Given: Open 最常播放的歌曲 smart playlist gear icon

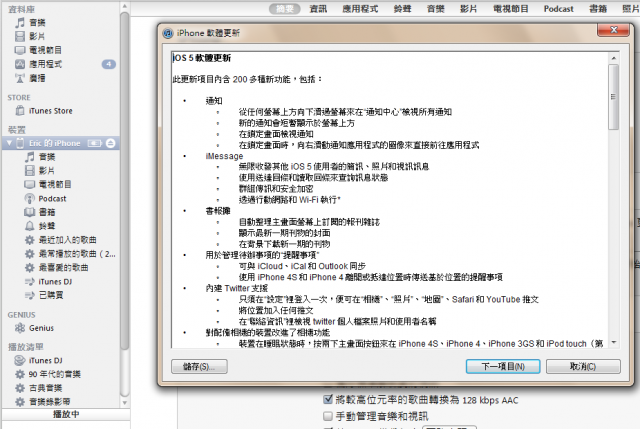Looking at the screenshot, I should (x=30, y=254).
